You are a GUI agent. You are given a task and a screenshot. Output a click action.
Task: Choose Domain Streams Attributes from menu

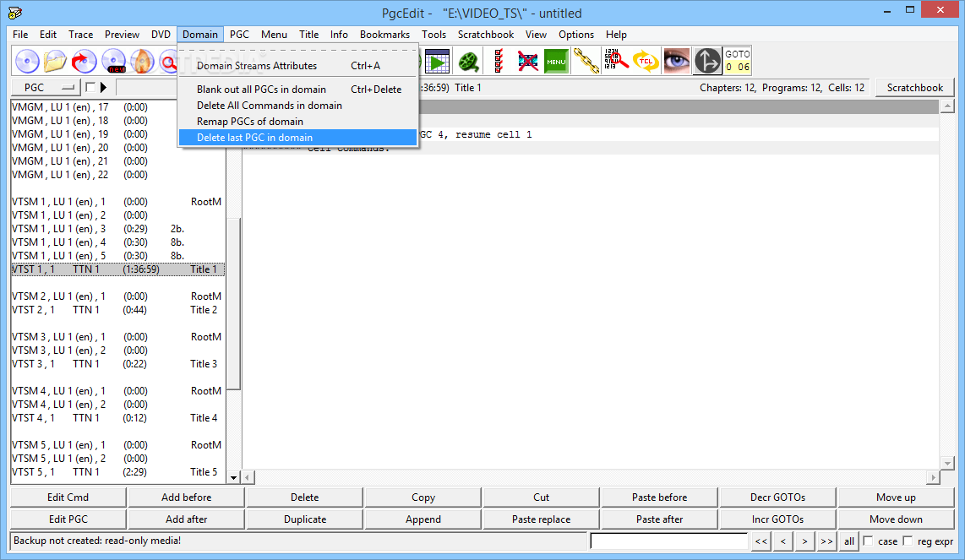[298, 66]
